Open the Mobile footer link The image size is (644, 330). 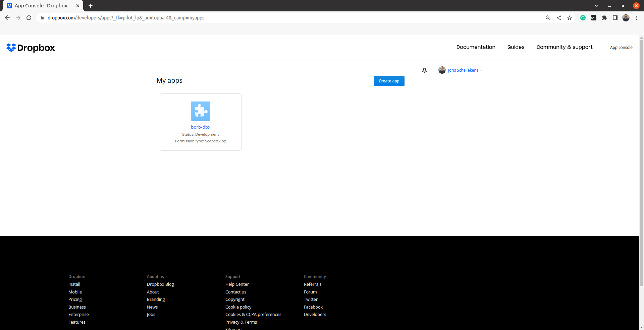75,292
